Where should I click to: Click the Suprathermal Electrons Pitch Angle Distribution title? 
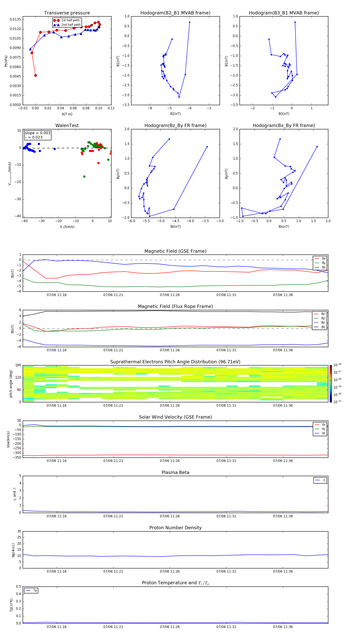[x=175, y=362]
